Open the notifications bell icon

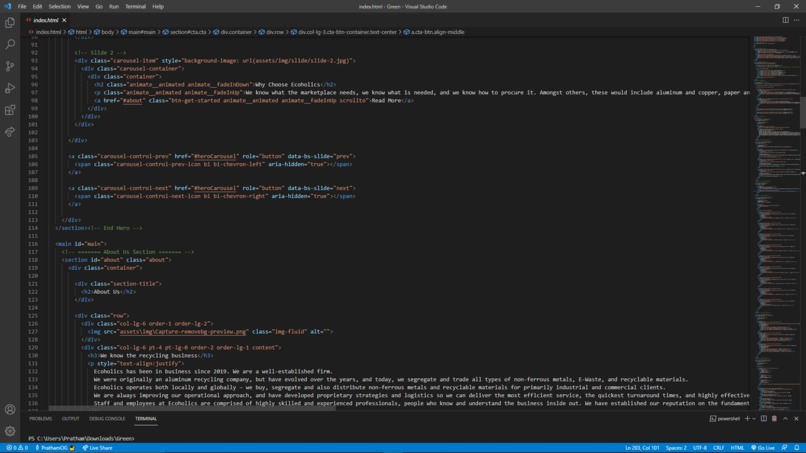click(x=797, y=448)
